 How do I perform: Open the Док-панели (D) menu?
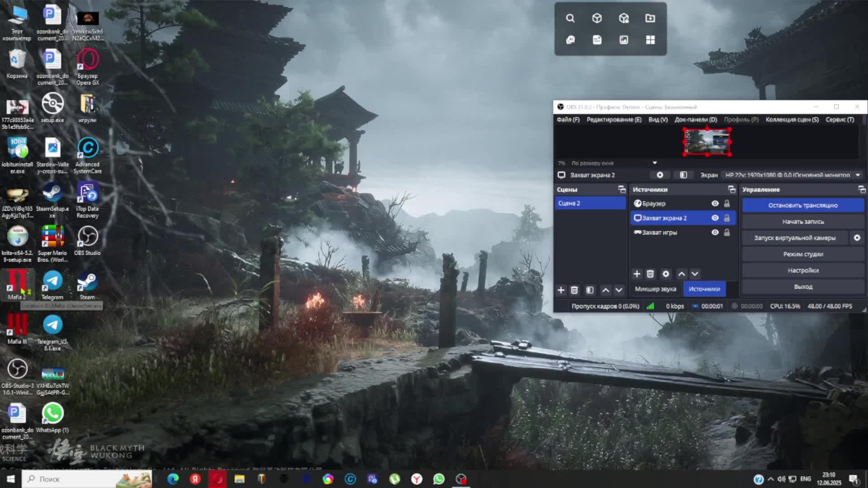[x=696, y=119]
